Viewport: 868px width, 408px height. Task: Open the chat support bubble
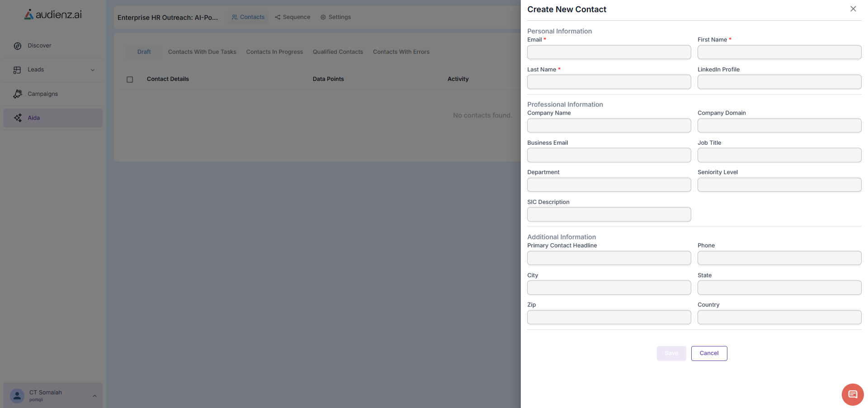click(853, 394)
